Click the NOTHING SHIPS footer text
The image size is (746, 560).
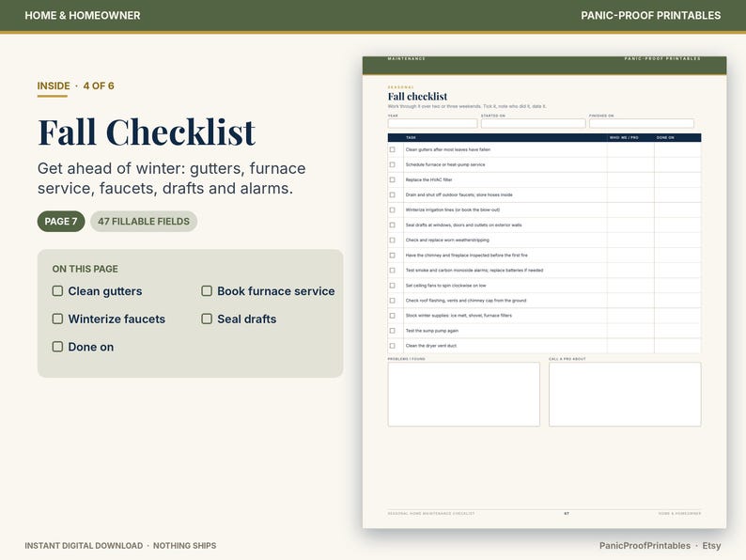pyautogui.click(x=184, y=545)
